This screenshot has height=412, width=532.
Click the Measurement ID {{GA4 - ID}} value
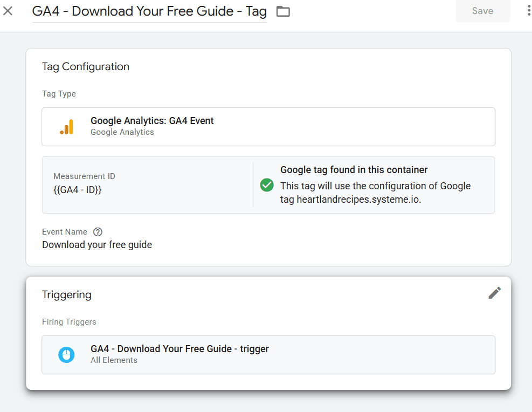coord(78,189)
